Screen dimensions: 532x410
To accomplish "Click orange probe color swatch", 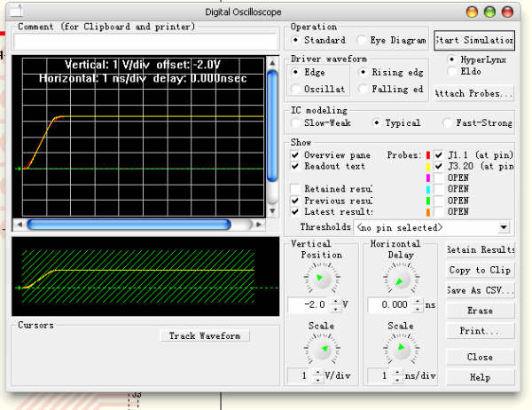I will tap(428, 212).
